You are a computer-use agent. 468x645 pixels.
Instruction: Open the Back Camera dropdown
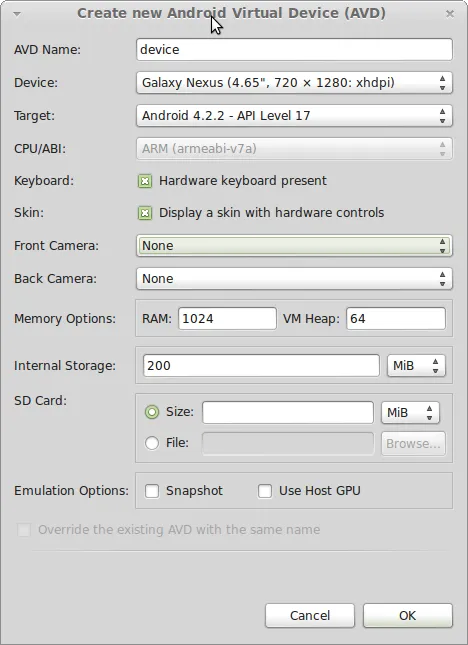click(x=294, y=278)
